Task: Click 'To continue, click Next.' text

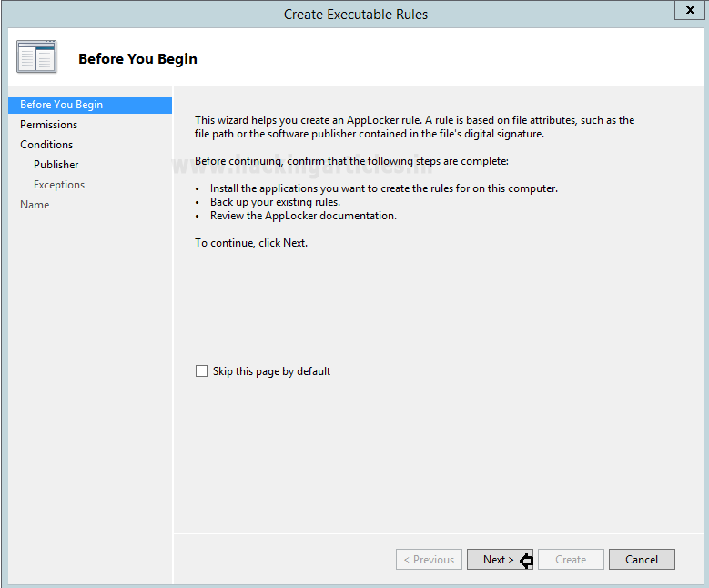Action: (x=251, y=243)
